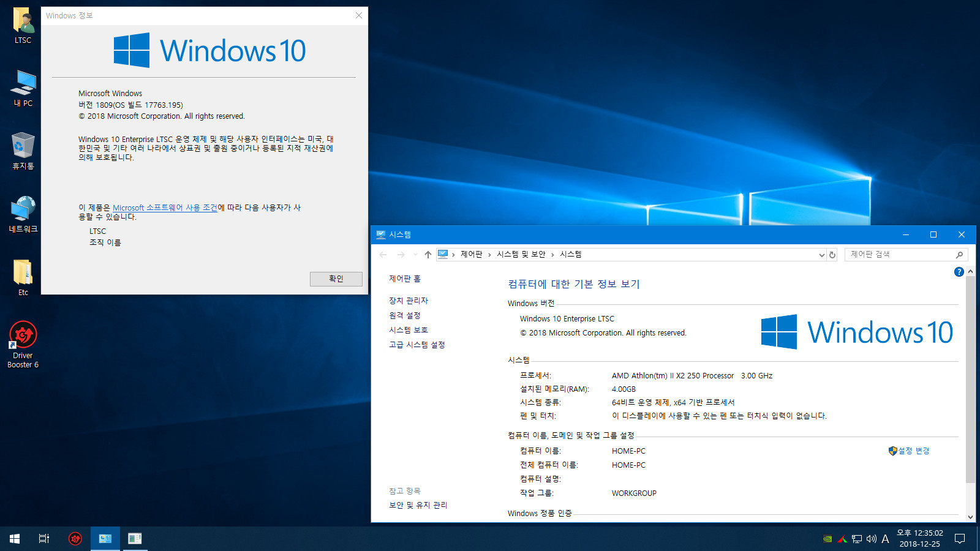
Task: Click 시스템 breadcrumb item
Action: point(571,254)
